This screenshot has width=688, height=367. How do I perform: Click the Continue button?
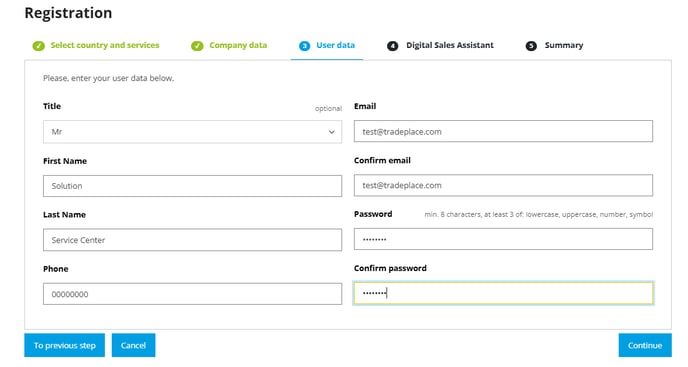pyautogui.click(x=645, y=345)
